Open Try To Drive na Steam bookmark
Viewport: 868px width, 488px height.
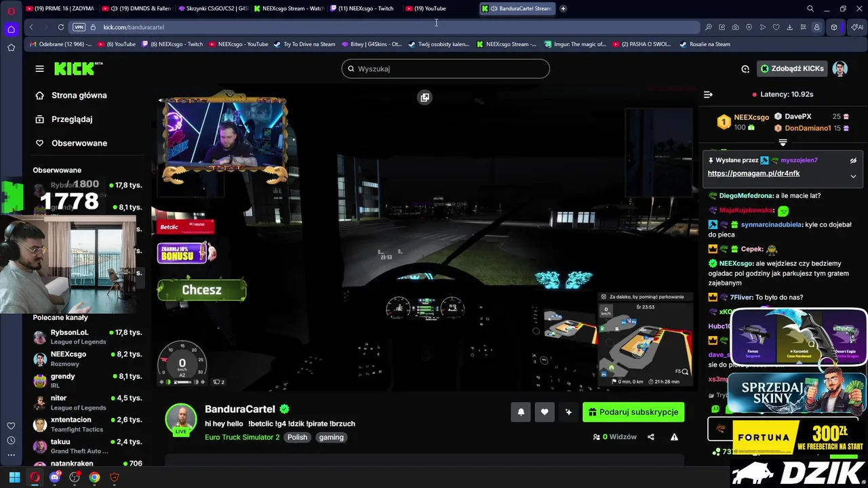pos(304,44)
